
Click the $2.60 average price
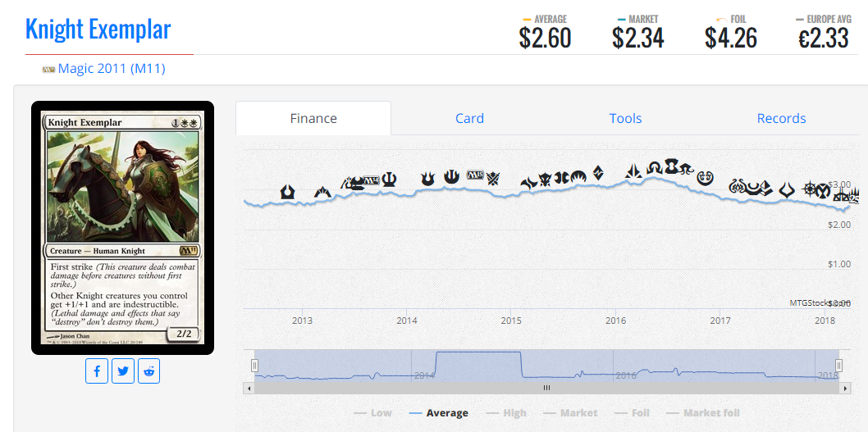[545, 38]
